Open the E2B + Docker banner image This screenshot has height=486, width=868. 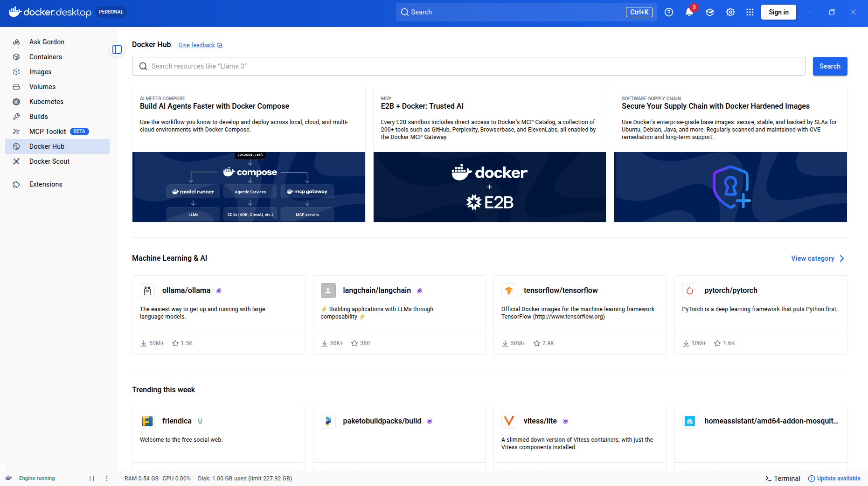[489, 187]
